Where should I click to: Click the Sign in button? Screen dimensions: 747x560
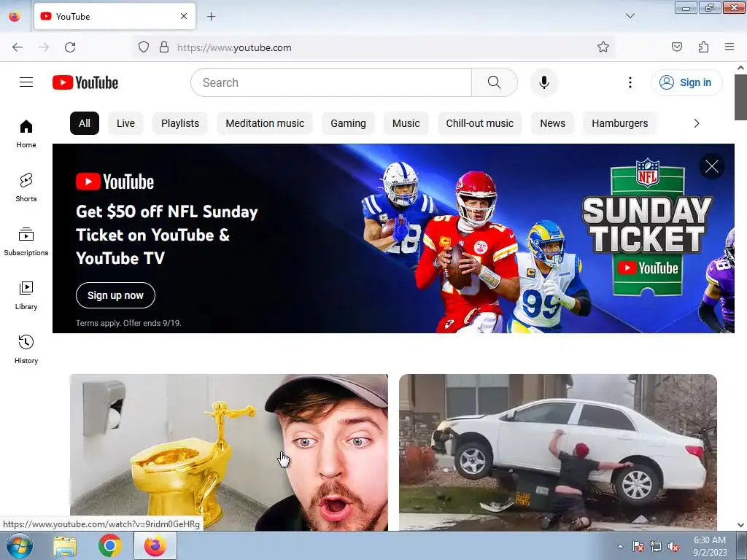click(x=686, y=82)
